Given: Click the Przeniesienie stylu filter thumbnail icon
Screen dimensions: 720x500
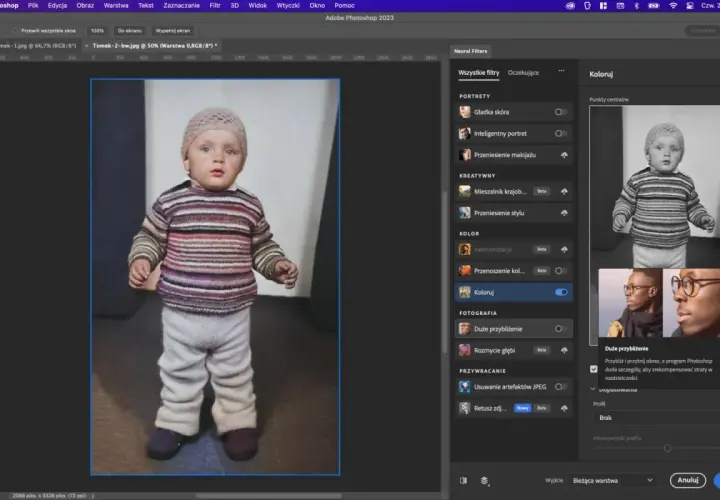Looking at the screenshot, I should click(465, 213).
